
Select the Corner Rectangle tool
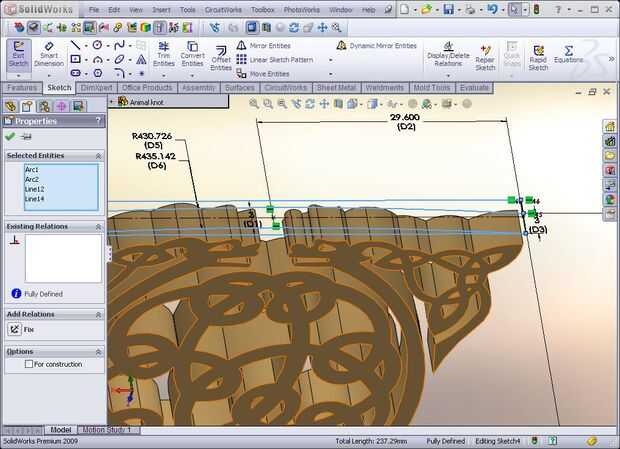tap(75, 60)
